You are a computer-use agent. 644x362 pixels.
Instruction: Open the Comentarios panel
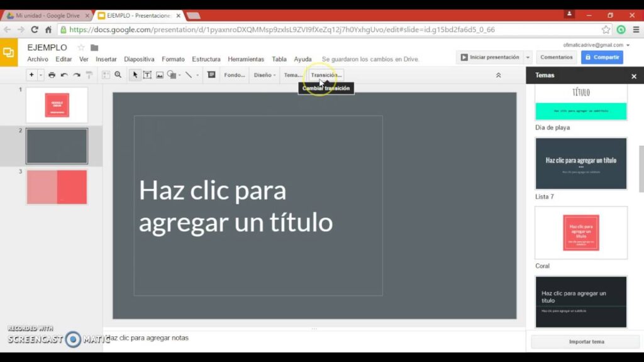point(556,57)
